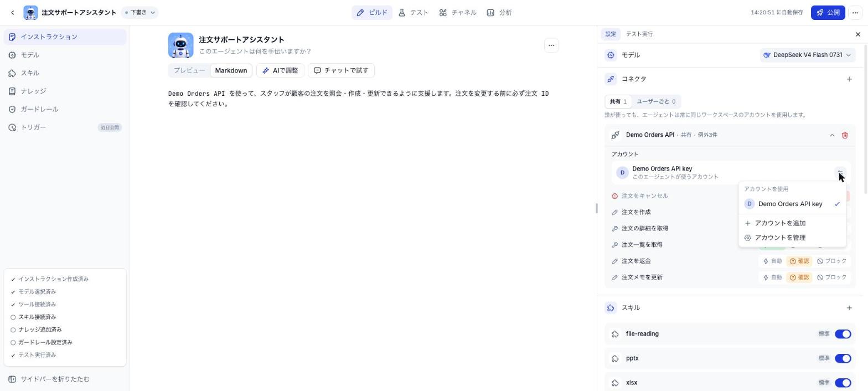868x391 pixels.
Task: Open the テスト実行 tab in the right panel
Action: point(639,34)
